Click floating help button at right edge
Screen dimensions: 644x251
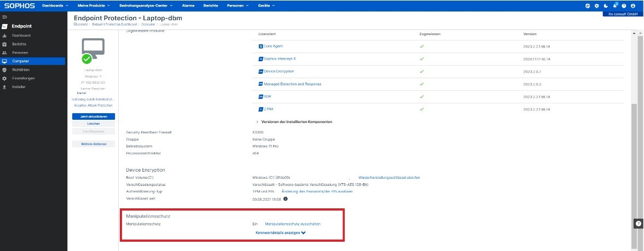tap(638, 224)
